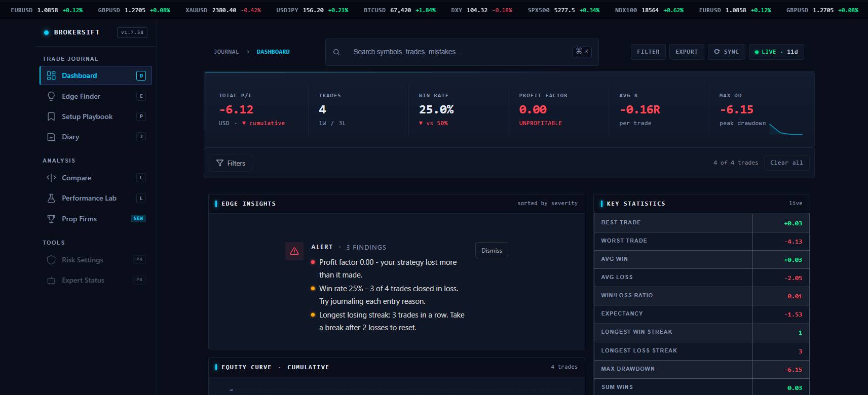Open the Prop Firms page
Viewport: 868px width, 395px height.
pyautogui.click(x=96, y=219)
